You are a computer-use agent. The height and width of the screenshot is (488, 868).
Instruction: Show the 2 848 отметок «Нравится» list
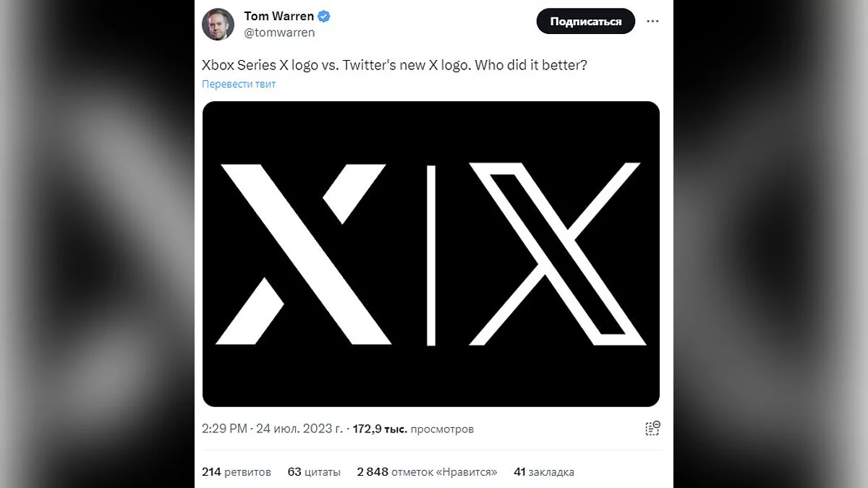[427, 472]
